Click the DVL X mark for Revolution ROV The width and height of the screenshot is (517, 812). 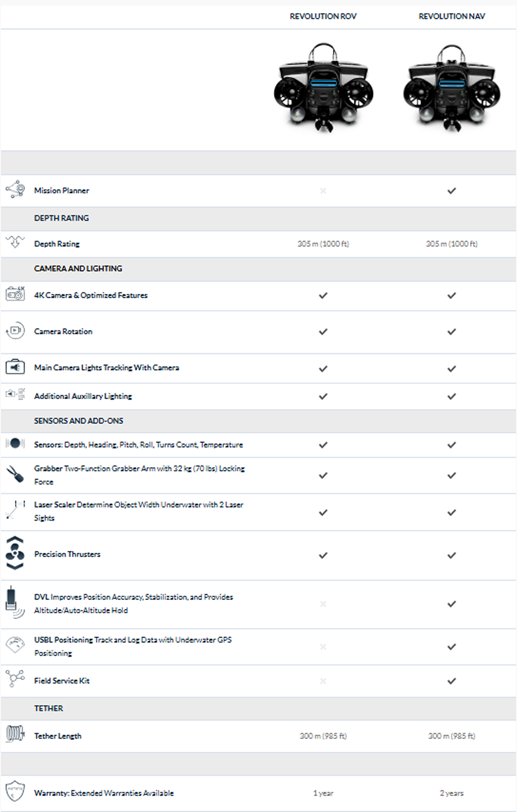pyautogui.click(x=323, y=604)
